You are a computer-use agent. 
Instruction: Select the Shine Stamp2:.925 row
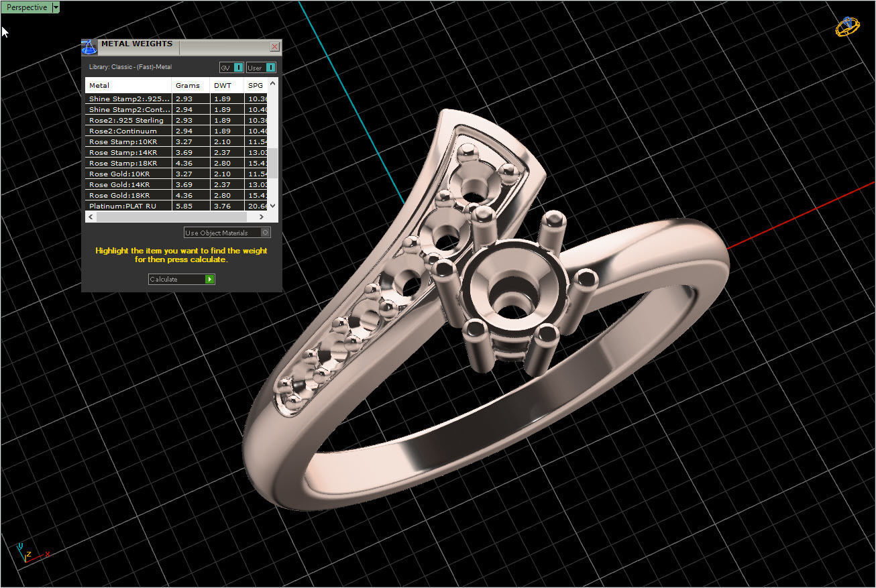coord(177,99)
